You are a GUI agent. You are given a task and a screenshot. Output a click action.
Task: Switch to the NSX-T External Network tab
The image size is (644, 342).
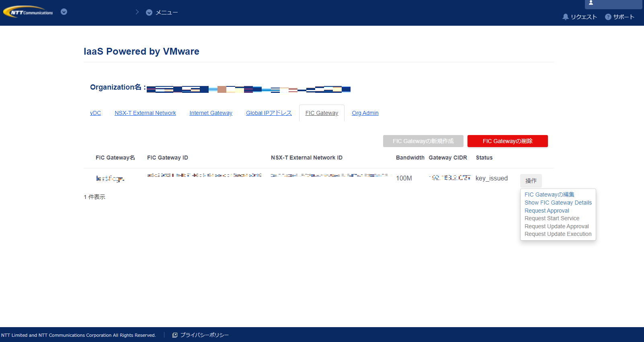coord(145,113)
